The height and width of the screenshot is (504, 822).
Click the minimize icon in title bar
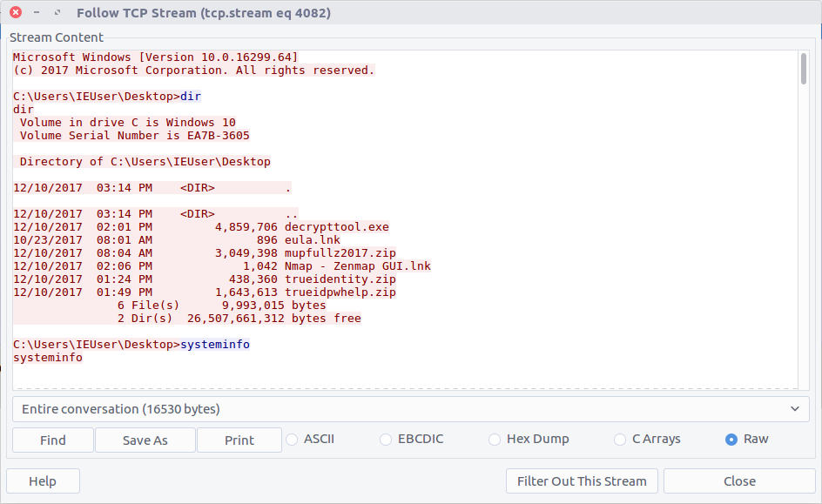(x=37, y=13)
